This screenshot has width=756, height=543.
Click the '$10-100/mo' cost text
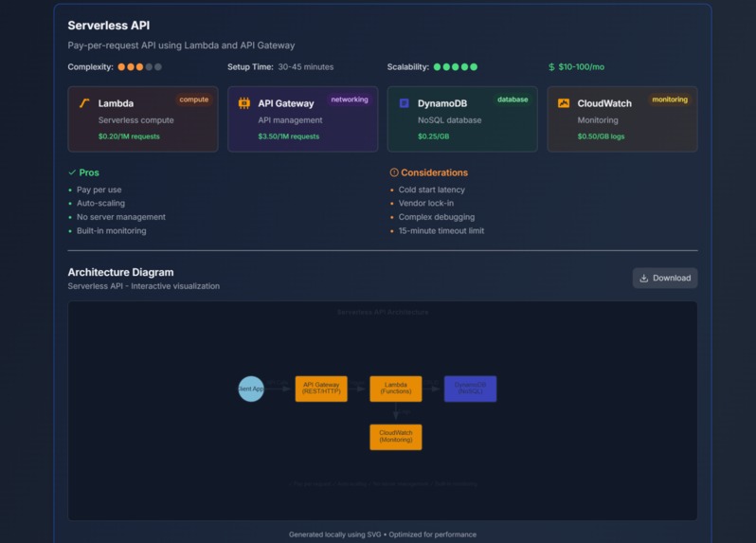(582, 67)
